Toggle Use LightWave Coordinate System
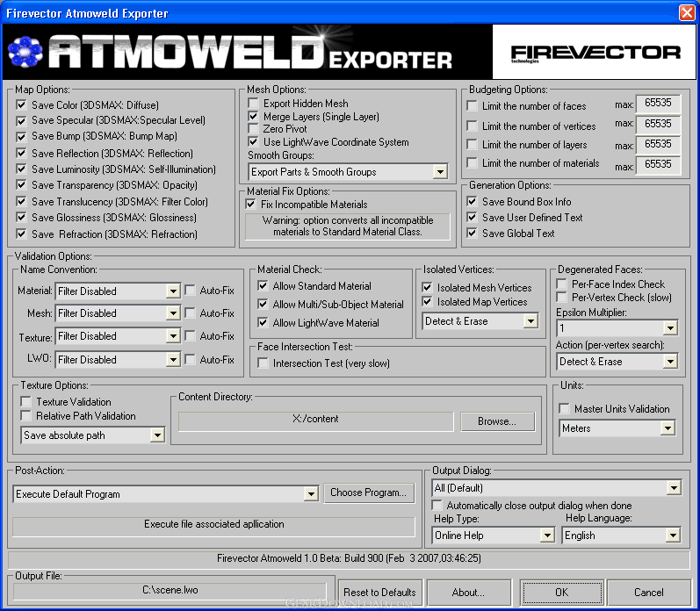700x611 pixels. click(253, 142)
